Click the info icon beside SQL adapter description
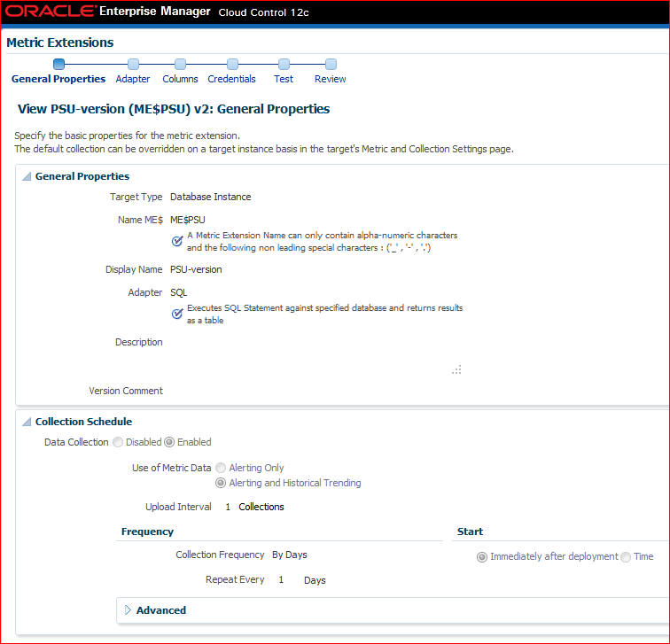Screen dimensions: 670x644 click(x=177, y=314)
